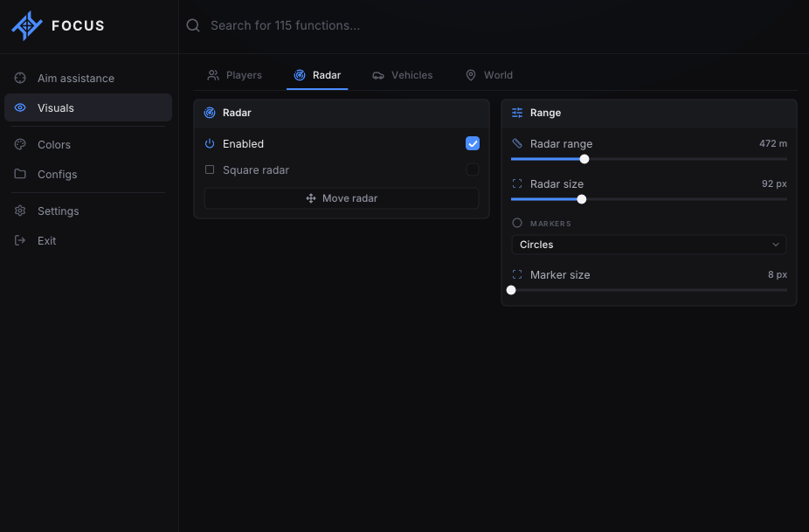This screenshot has width=809, height=532.
Task: Open Aim assistance section
Action: [x=88, y=78]
